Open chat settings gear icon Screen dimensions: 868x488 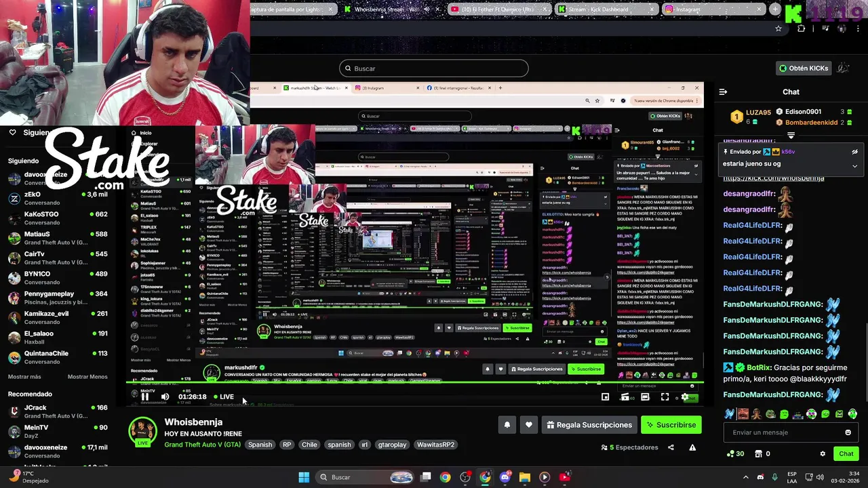pyautogui.click(x=823, y=453)
